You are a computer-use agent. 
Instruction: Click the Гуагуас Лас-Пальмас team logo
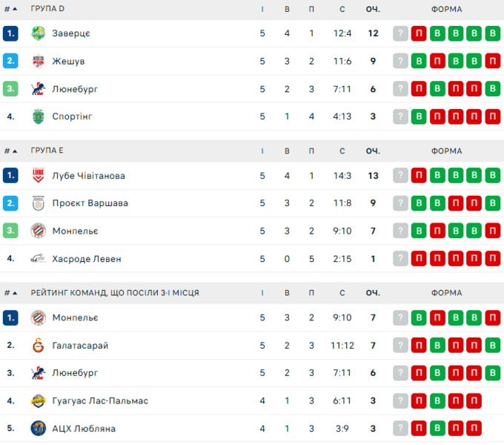39,400
